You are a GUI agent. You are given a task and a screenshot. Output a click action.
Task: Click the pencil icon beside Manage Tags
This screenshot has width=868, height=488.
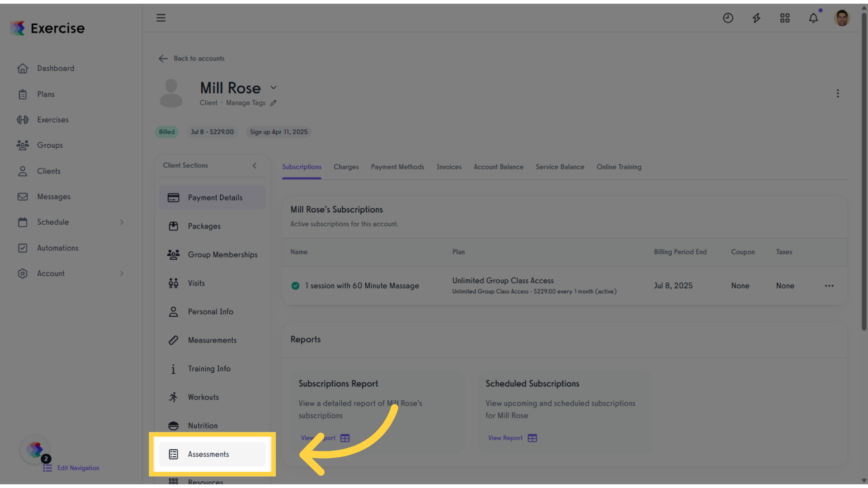[273, 103]
